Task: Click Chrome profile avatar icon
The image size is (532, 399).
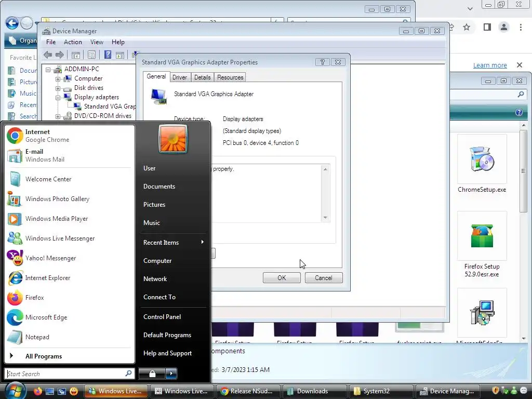Action: (504, 27)
